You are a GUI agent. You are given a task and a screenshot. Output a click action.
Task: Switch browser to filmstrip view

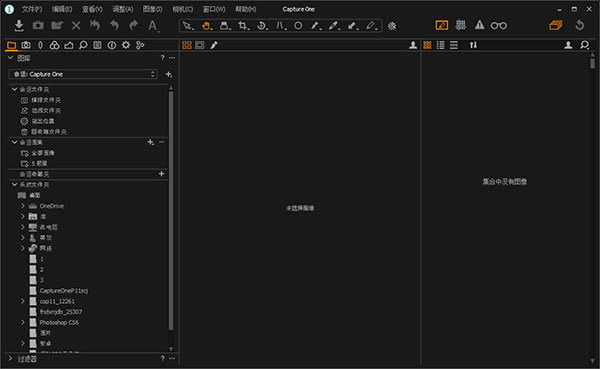(454, 45)
